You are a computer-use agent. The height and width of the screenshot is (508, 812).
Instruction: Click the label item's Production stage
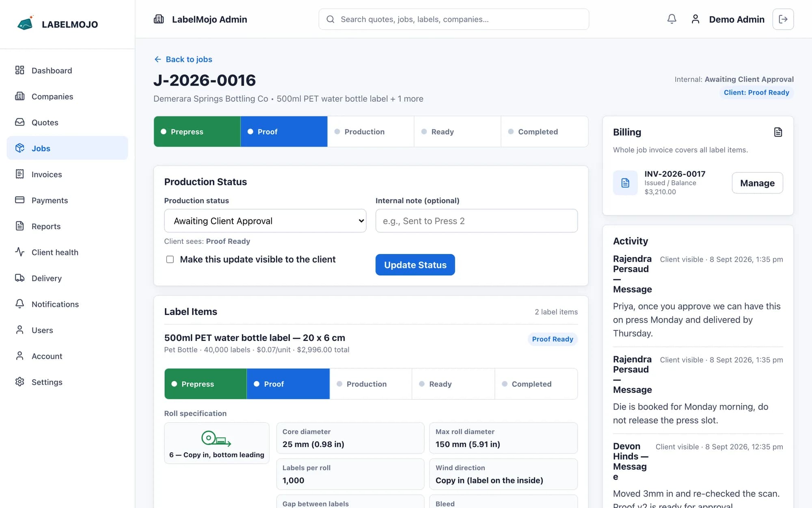pyautogui.click(x=371, y=384)
